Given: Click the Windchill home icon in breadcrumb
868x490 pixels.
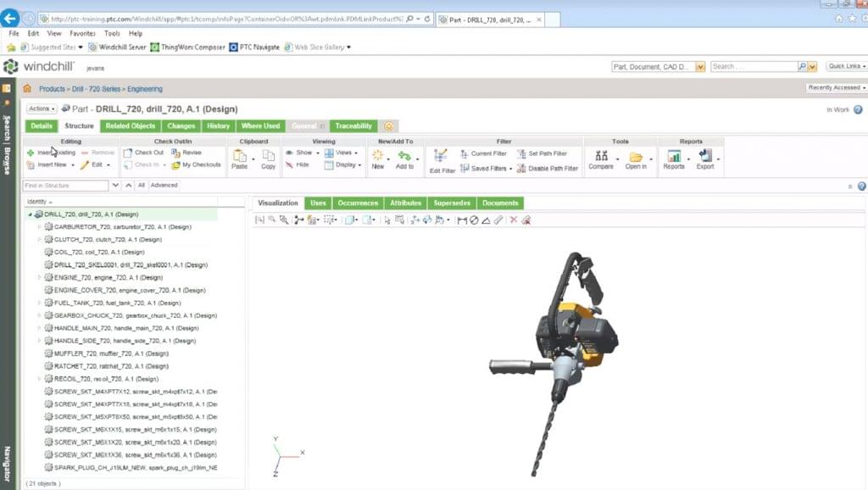Looking at the screenshot, I should point(27,88).
